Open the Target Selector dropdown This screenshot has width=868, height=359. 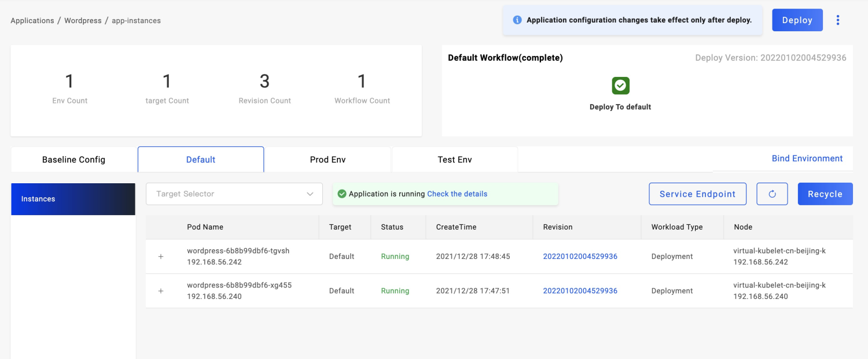point(234,194)
